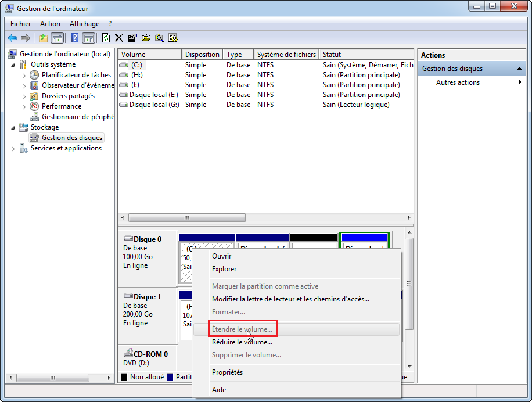The height and width of the screenshot is (402, 532).
Task: Collapse Gestion des disques actions section
Action: point(519,69)
